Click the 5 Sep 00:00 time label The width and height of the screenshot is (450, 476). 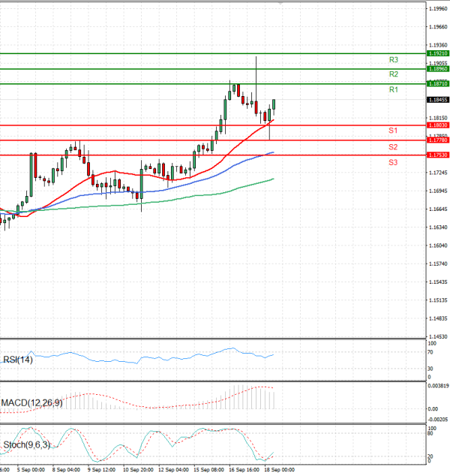(x=31, y=470)
